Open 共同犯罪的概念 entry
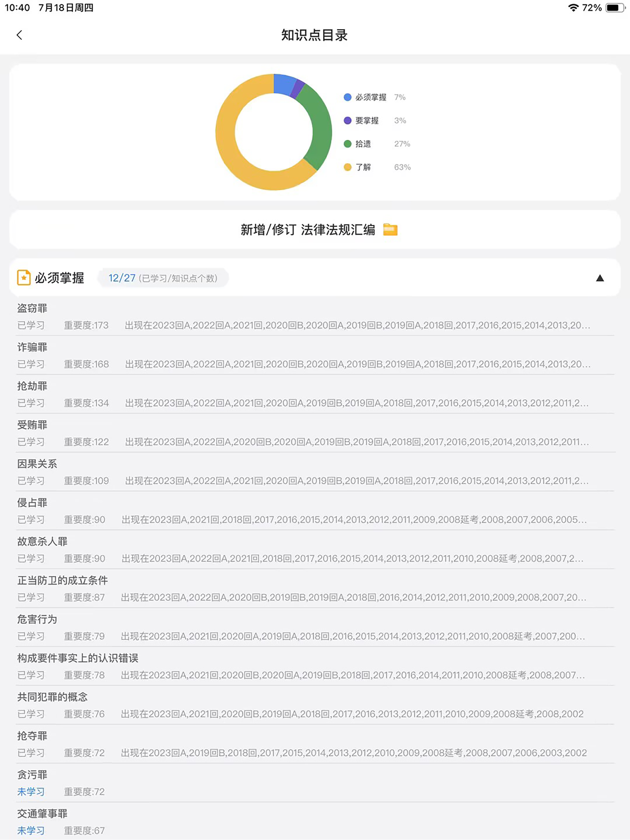 (x=315, y=706)
